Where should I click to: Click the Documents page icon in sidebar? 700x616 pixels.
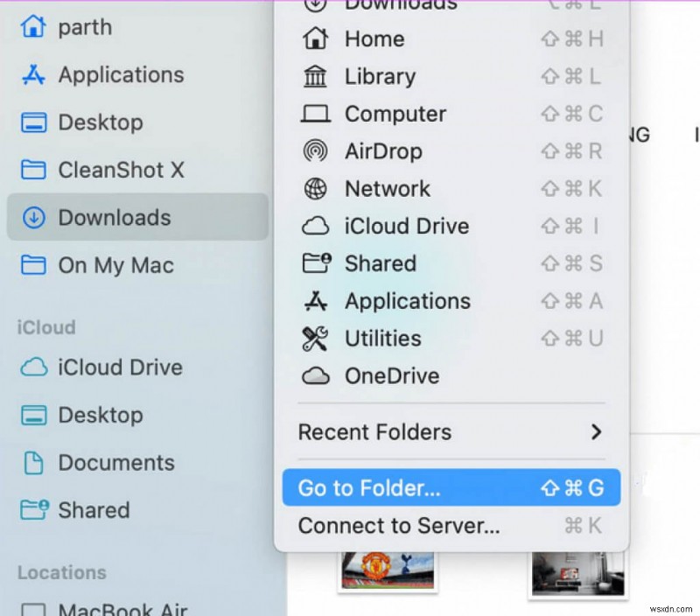(x=33, y=463)
